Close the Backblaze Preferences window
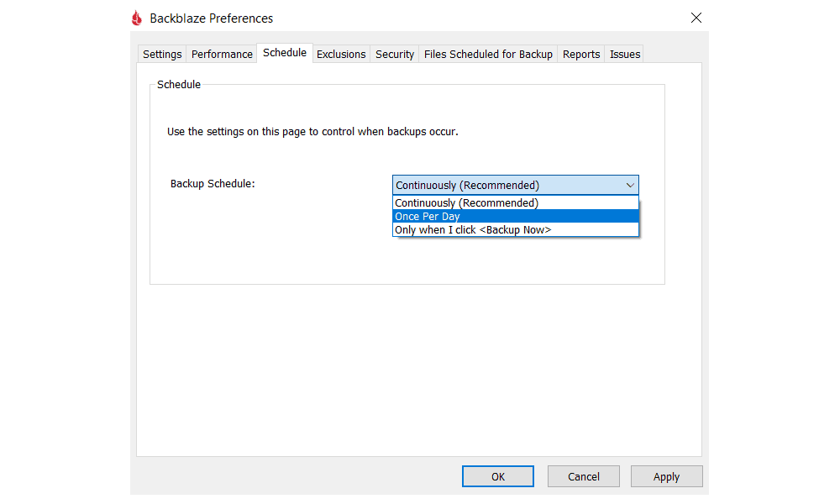 696,18
